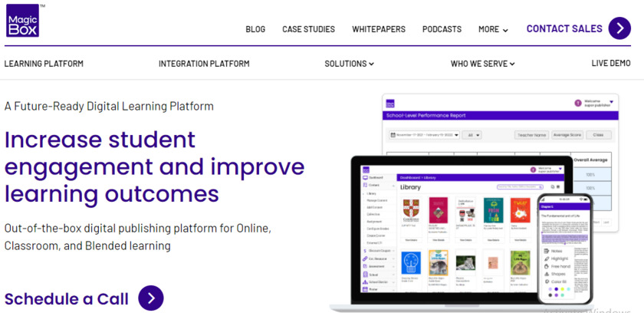Screen dimensions: 644x313
Task: Click the Teacher Name button in the report
Action: 532,135
